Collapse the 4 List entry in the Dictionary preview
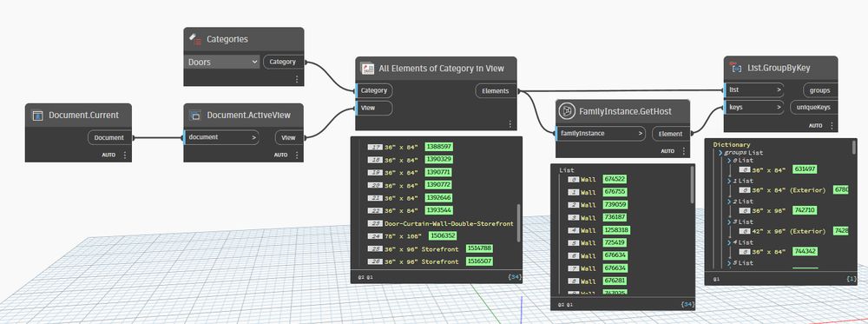 pyautogui.click(x=729, y=242)
